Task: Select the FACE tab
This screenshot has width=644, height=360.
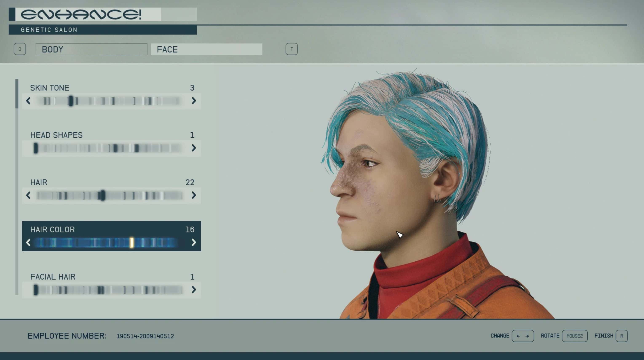Action: click(x=206, y=49)
